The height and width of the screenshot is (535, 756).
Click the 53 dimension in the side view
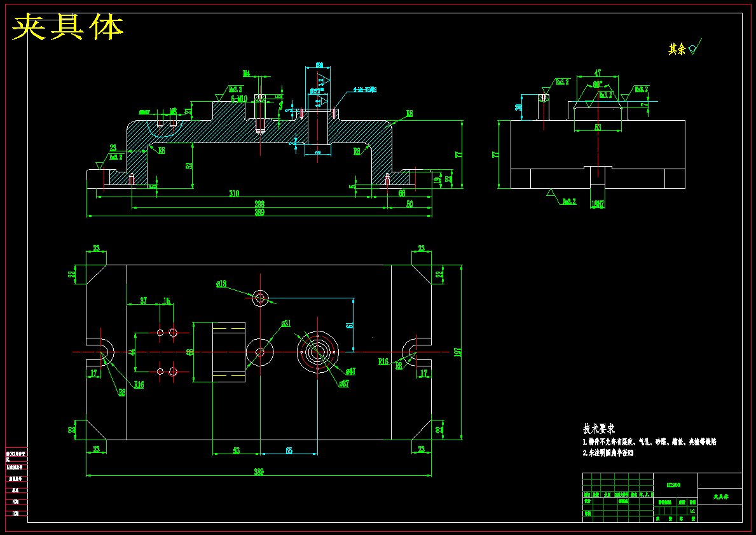click(x=598, y=127)
